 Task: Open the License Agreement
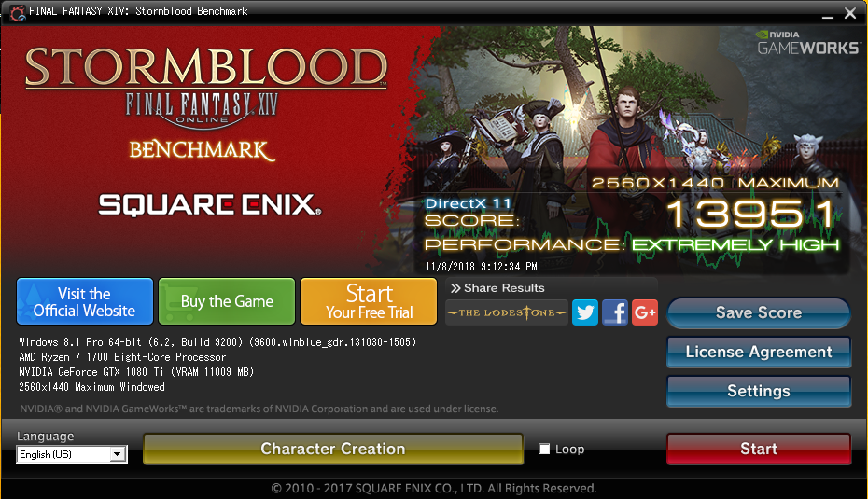[759, 352]
